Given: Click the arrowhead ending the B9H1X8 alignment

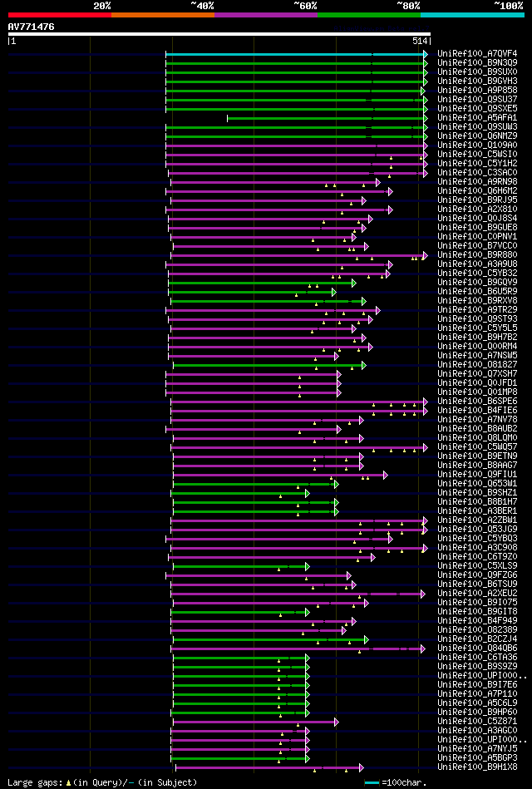Looking at the screenshot, I should [x=362, y=767].
